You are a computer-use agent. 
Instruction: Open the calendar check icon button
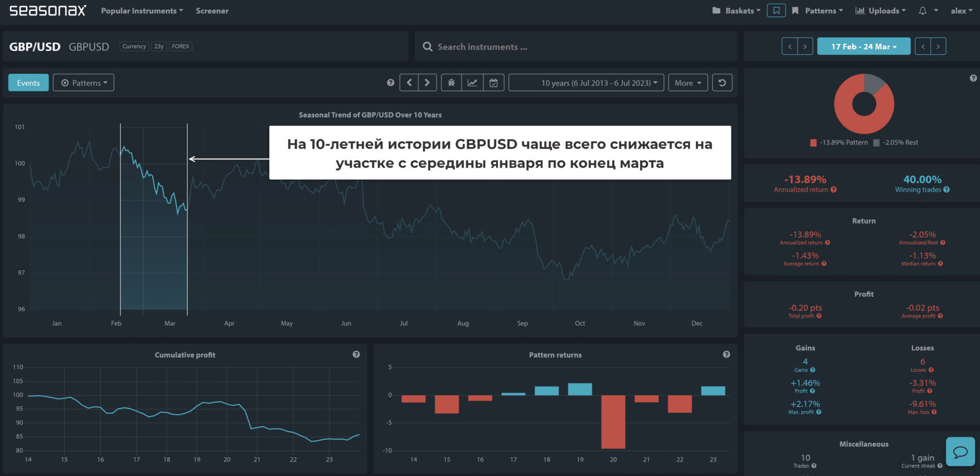(x=494, y=83)
